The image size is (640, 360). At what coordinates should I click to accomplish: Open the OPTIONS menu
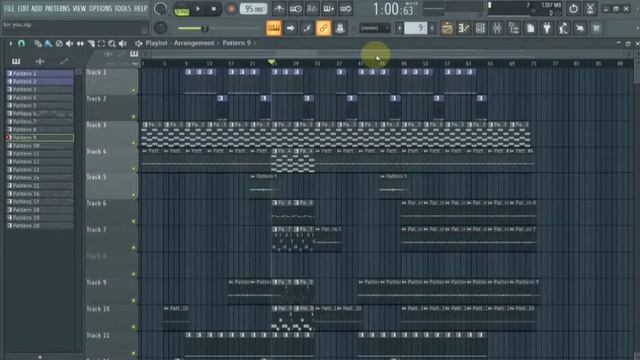pos(100,8)
